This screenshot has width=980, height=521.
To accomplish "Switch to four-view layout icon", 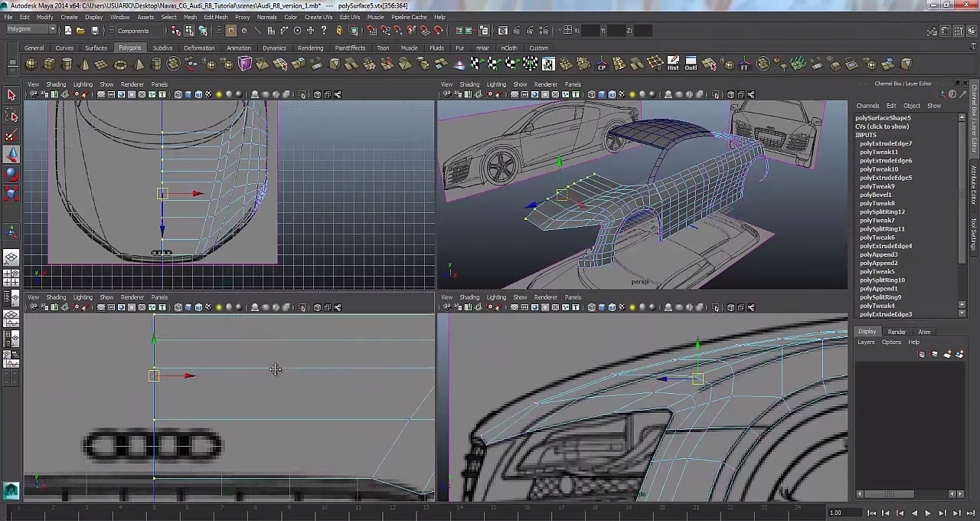I will point(11,277).
